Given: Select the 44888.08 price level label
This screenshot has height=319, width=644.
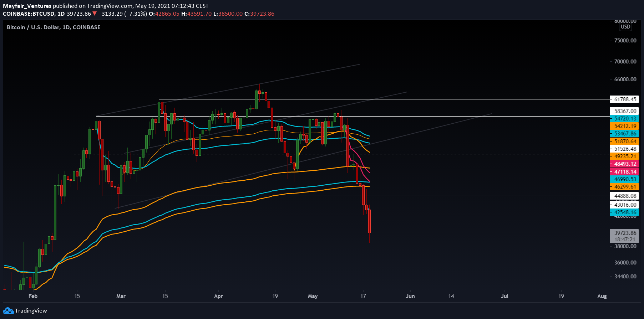Looking at the screenshot, I should pyautogui.click(x=624, y=196).
